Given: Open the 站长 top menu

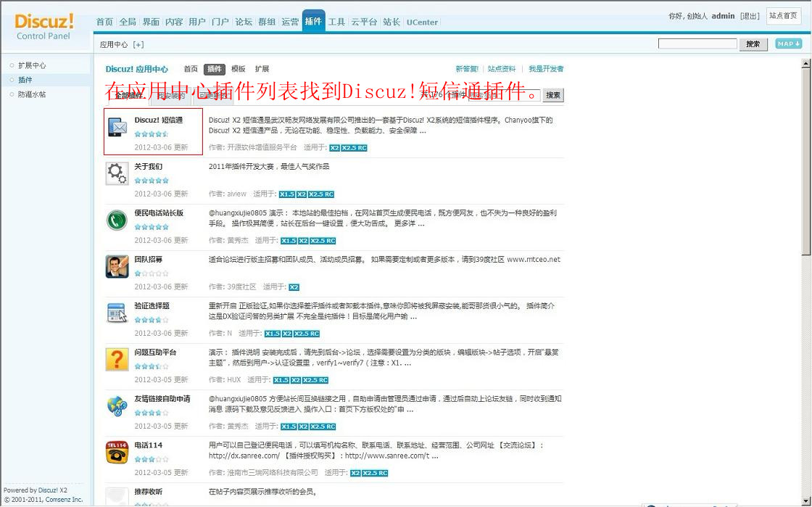Looking at the screenshot, I should pos(391,22).
